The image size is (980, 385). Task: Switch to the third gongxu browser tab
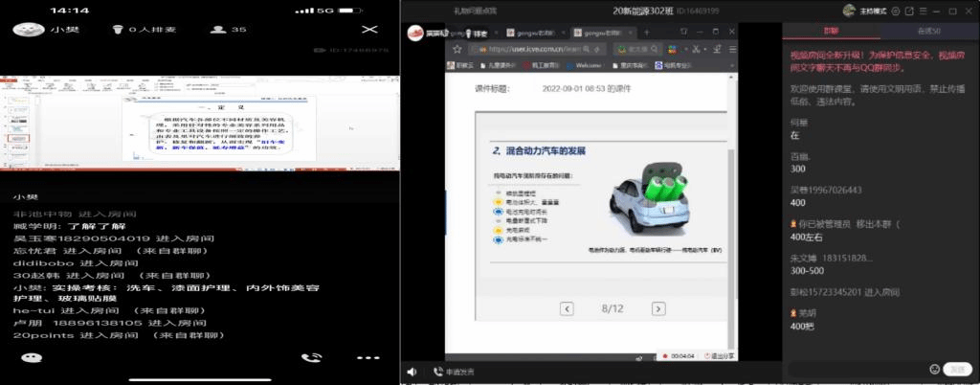[x=603, y=33]
